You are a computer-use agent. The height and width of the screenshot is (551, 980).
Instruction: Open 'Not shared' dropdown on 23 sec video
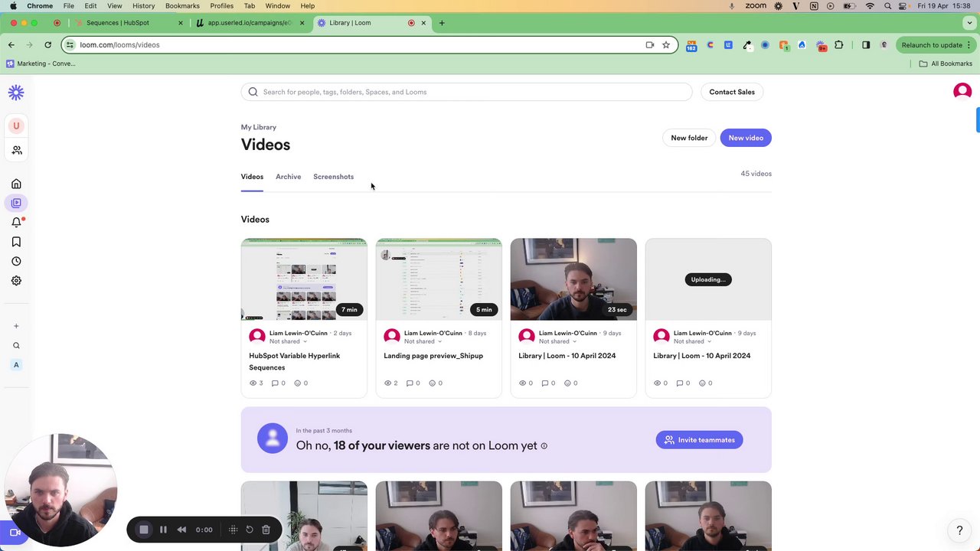(x=557, y=341)
